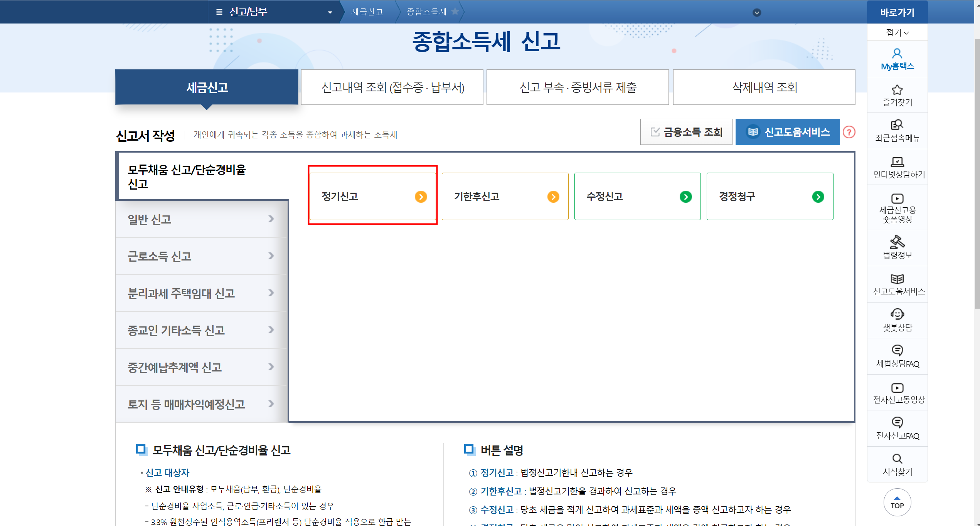Click the page vertical scrollbar
The height and width of the screenshot is (526, 980).
tap(977, 173)
